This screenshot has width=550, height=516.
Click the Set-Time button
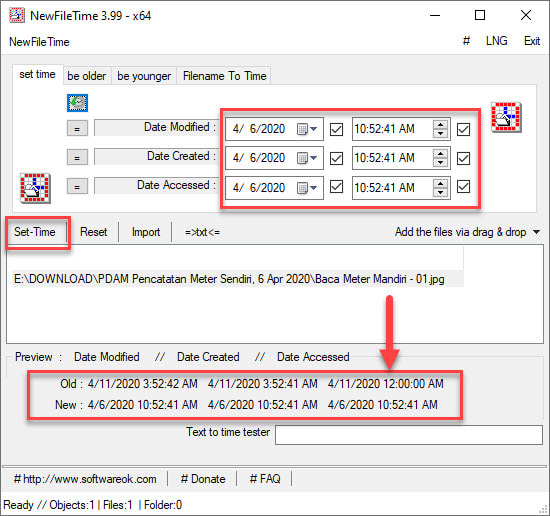(35, 232)
